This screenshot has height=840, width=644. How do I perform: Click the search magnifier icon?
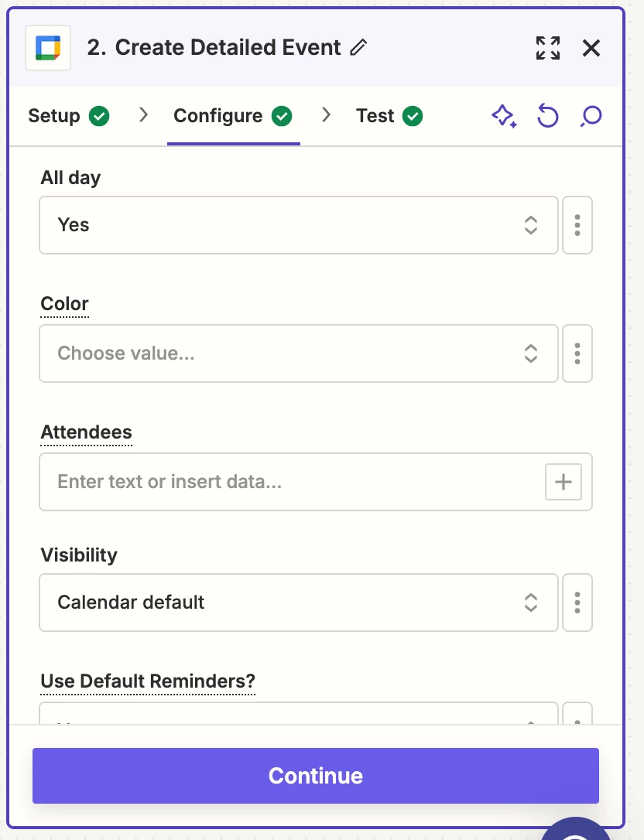pyautogui.click(x=591, y=117)
